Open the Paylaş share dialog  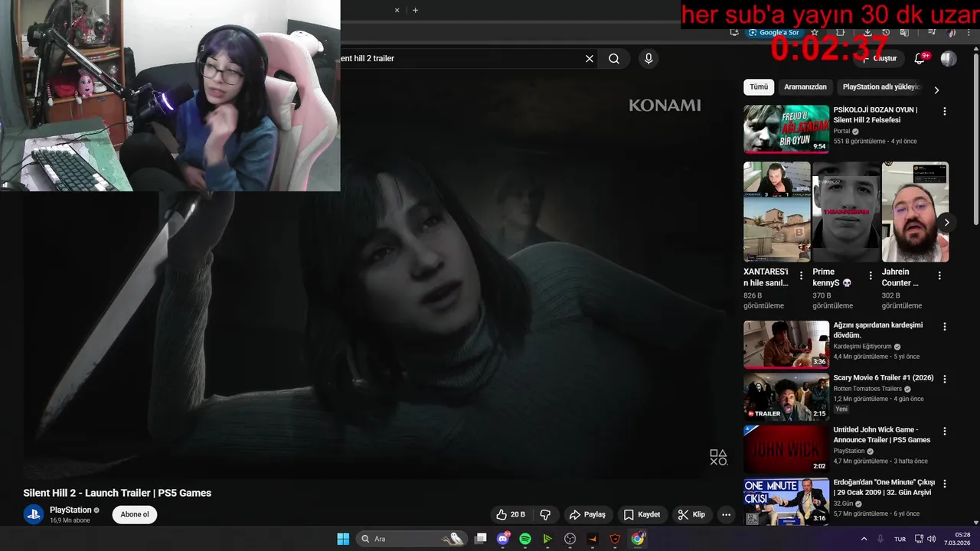pyautogui.click(x=587, y=515)
